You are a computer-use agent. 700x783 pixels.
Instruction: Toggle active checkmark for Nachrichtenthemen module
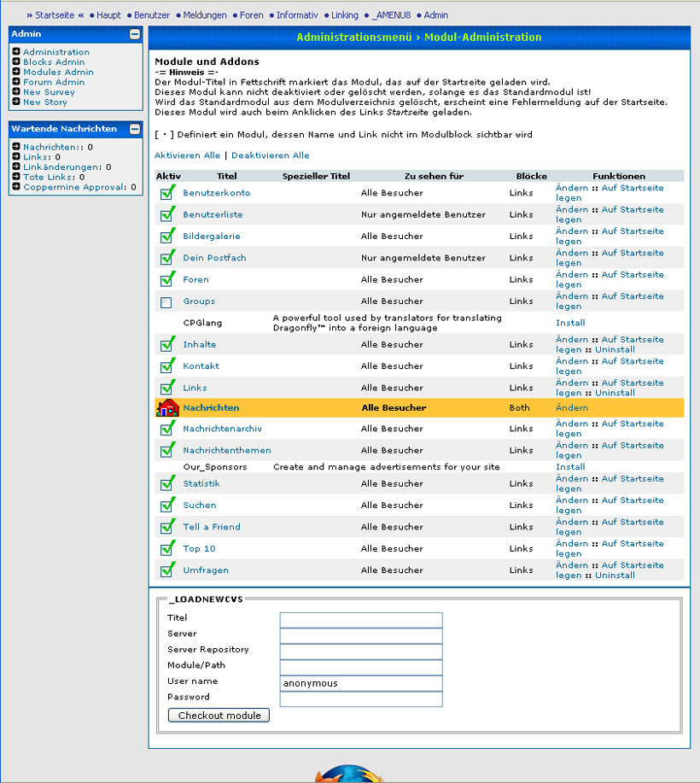click(168, 450)
